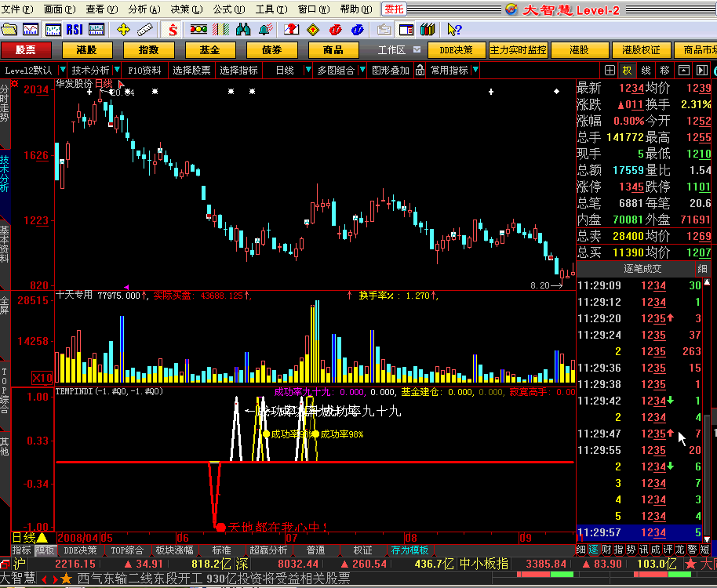717x588 pixels.
Task: Click the red gear icon at chart corner
Action: tap(14, 84)
